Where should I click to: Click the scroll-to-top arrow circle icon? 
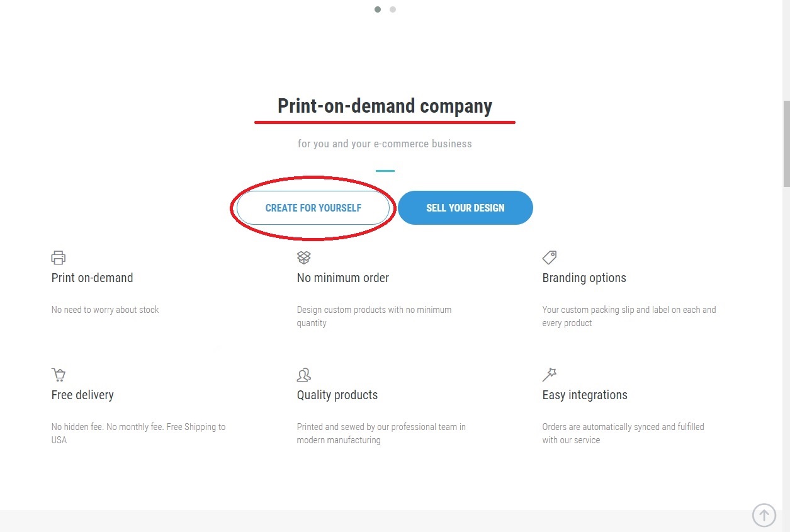pyautogui.click(x=764, y=515)
